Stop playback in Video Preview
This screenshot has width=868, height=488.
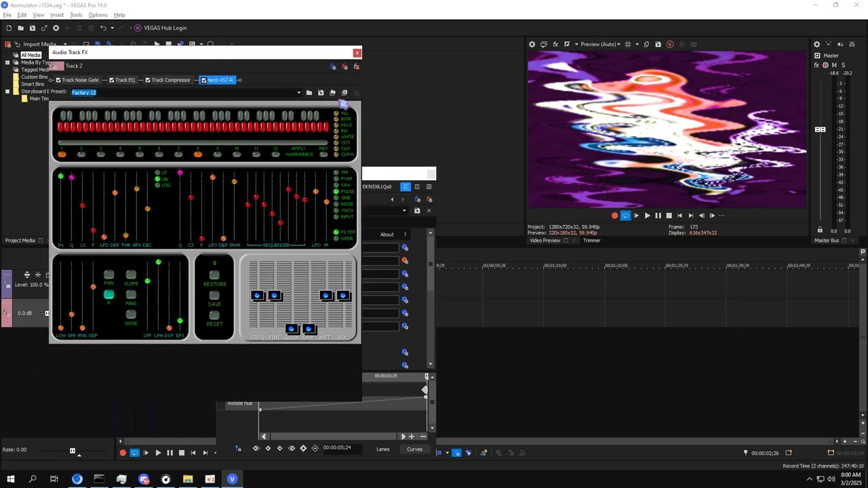click(669, 216)
